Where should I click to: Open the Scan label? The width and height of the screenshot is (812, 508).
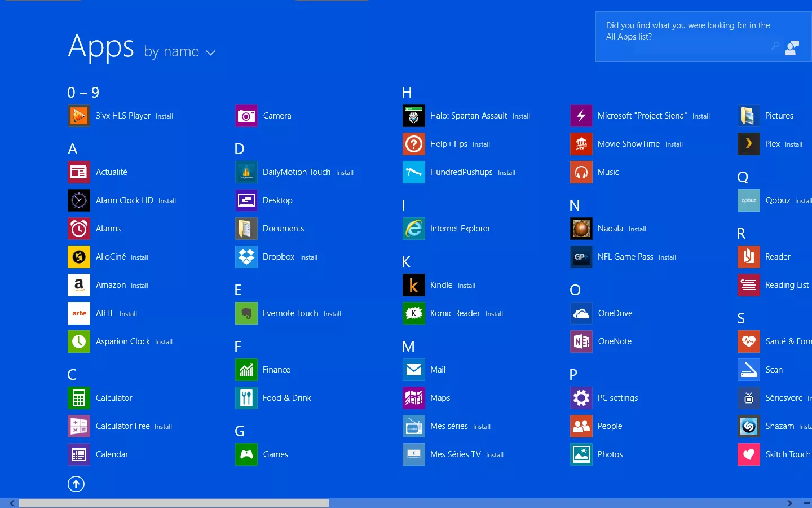point(774,370)
